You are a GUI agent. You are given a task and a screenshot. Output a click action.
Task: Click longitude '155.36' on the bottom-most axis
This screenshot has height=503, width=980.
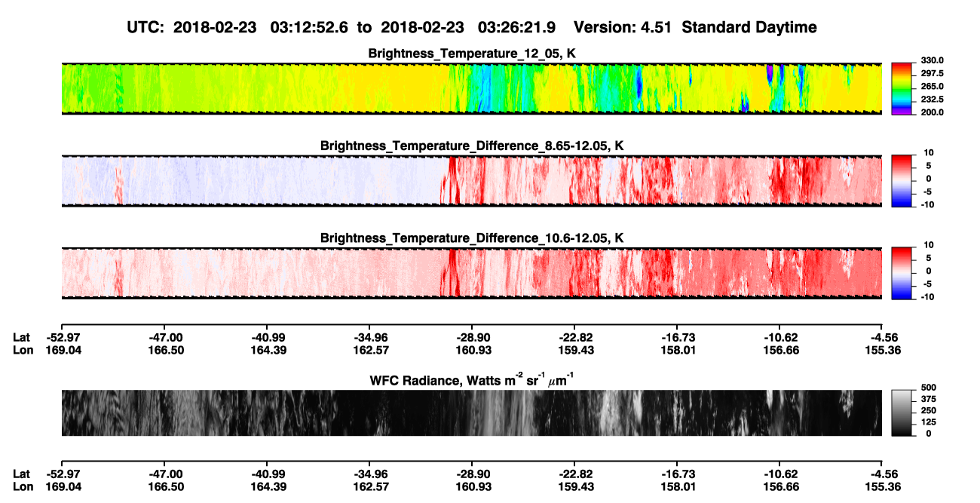(x=883, y=486)
